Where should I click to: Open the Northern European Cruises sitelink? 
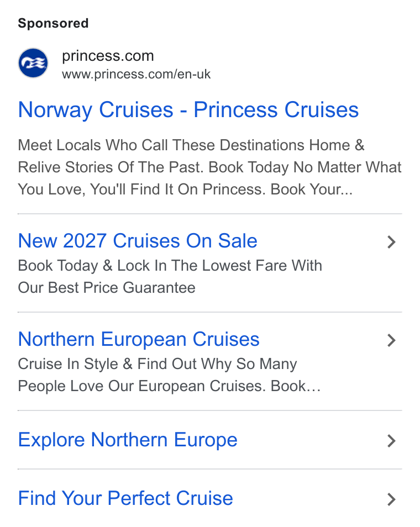pos(139,339)
